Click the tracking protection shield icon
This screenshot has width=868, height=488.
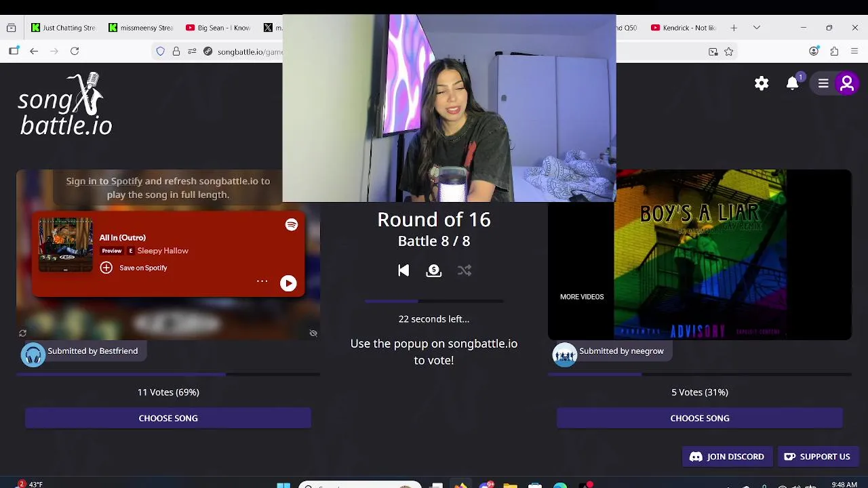(160, 52)
